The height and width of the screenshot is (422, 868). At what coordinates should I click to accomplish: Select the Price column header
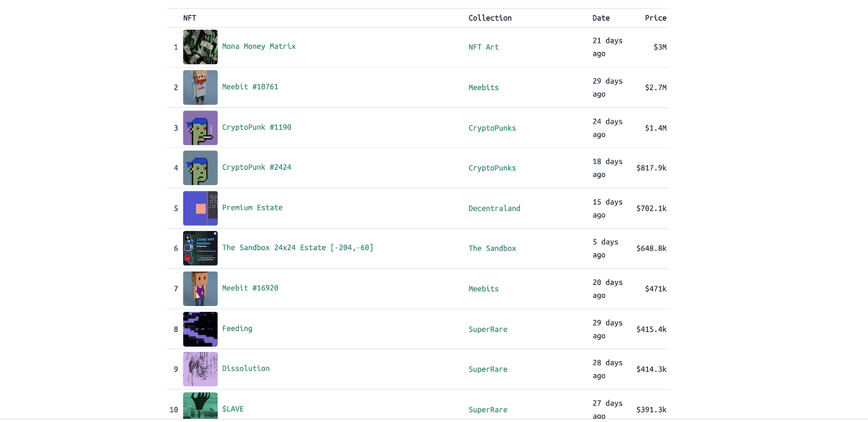point(656,18)
